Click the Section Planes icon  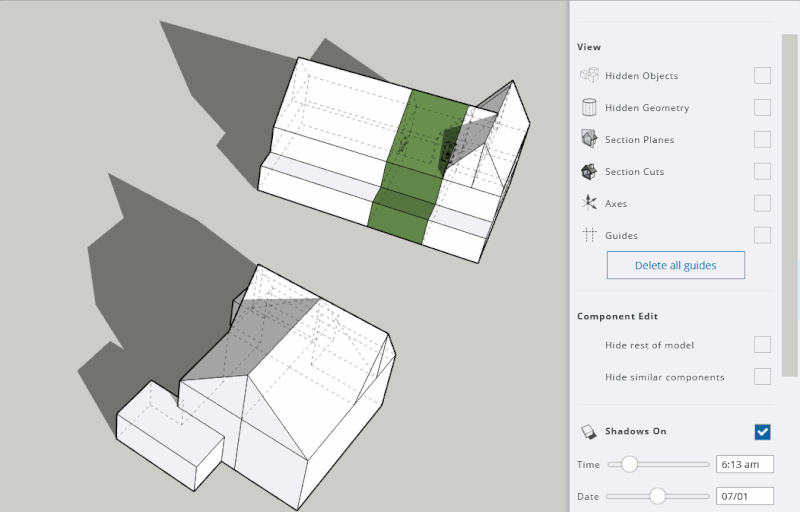click(x=589, y=139)
